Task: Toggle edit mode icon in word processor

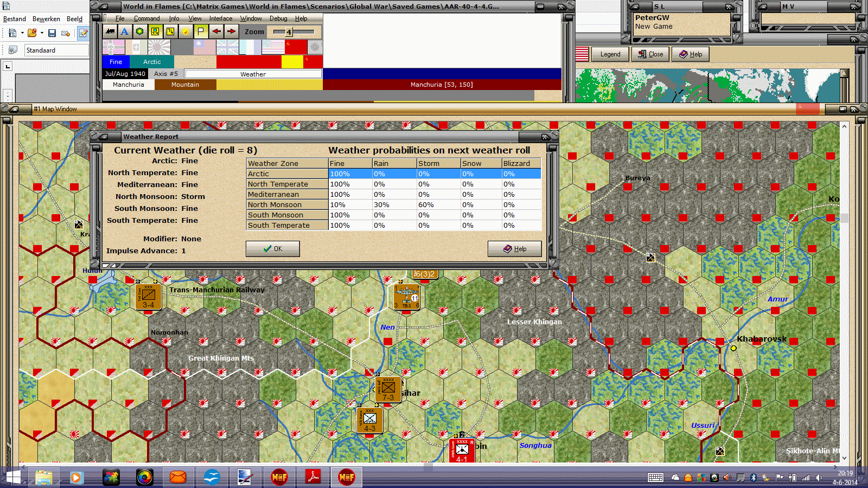Action: point(83,33)
